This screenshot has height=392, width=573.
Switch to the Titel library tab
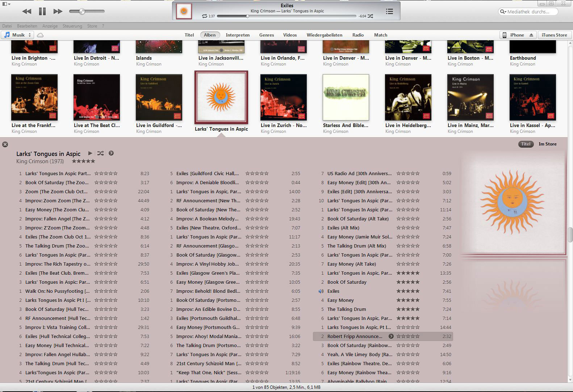point(189,35)
